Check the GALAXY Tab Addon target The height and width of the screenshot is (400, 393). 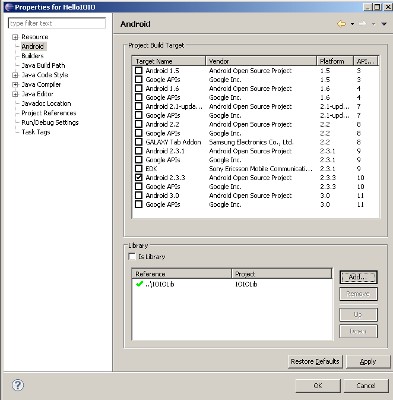click(139, 142)
